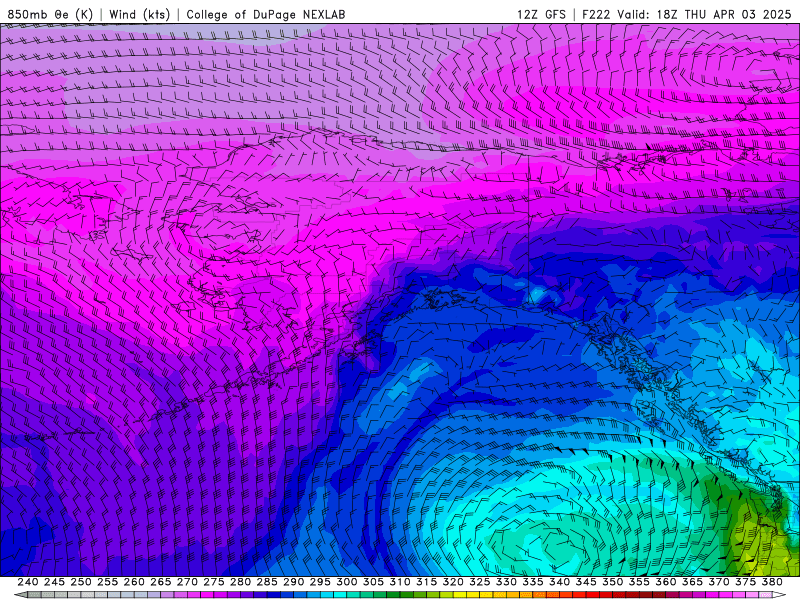Pick the 325 legend value
The height and width of the screenshot is (600, 800).
480,582
